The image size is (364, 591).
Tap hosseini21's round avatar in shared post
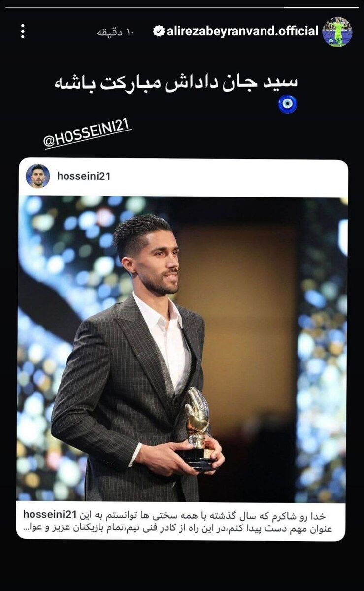tap(38, 176)
